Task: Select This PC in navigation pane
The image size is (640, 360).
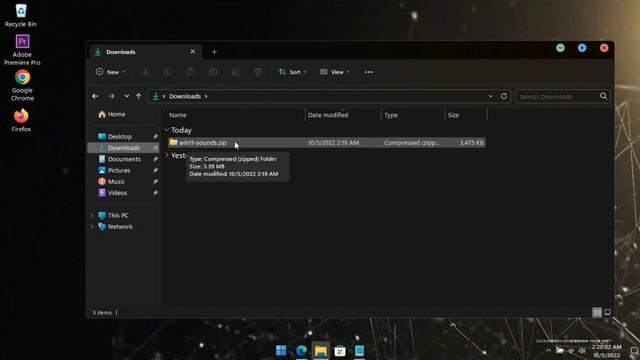Action: click(113, 215)
